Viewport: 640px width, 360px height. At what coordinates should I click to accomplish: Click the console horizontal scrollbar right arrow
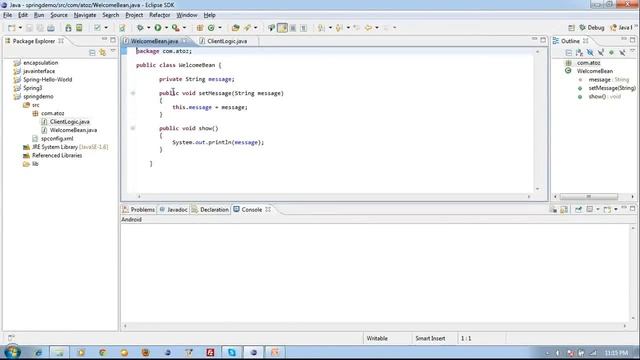tap(624, 326)
